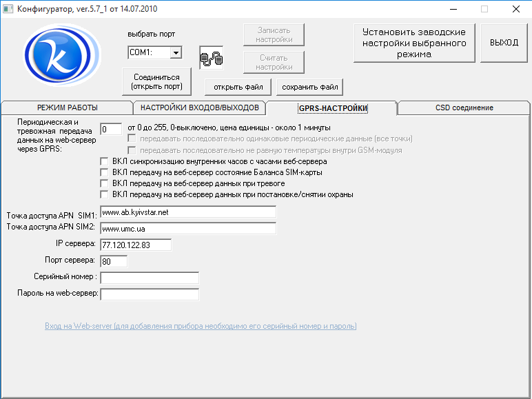The width and height of the screenshot is (532, 399).
Task: Click the port connection cable icon
Action: [x=212, y=58]
